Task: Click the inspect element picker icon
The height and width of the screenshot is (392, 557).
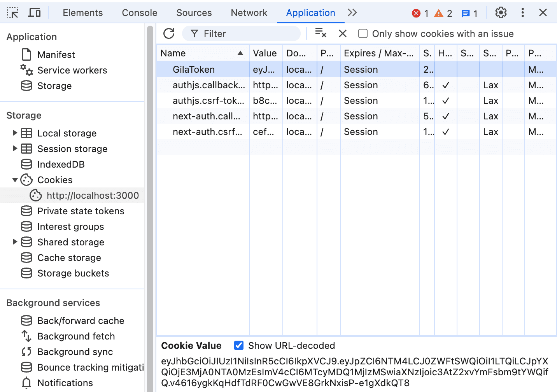Action: coord(12,13)
